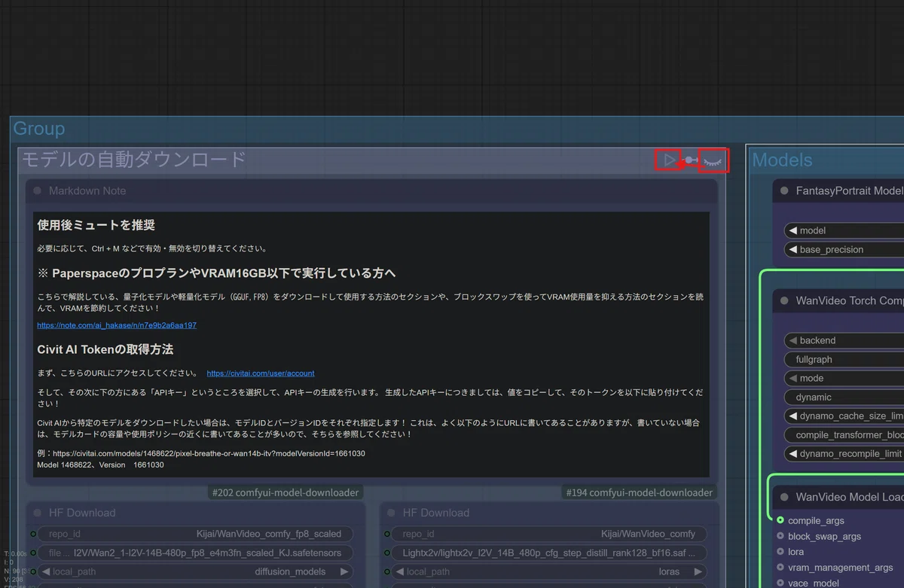The width and height of the screenshot is (904, 588).
Task: Select the outer Group title
Action: tap(39, 129)
